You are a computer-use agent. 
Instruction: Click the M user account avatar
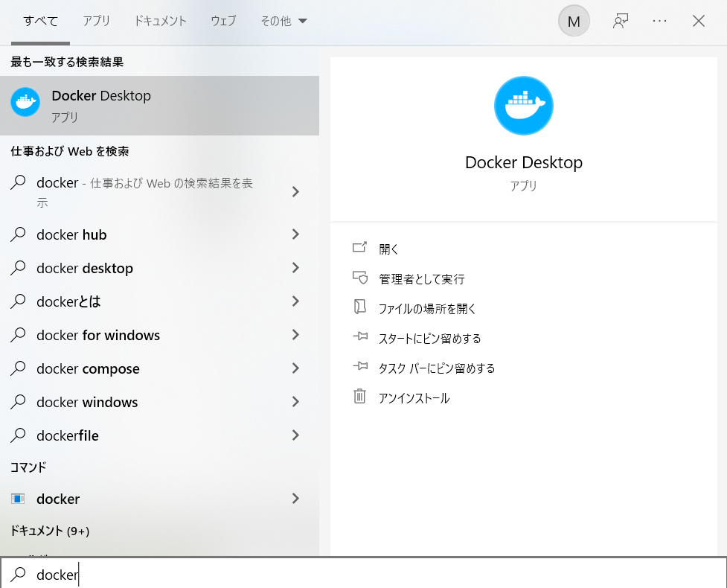click(574, 22)
